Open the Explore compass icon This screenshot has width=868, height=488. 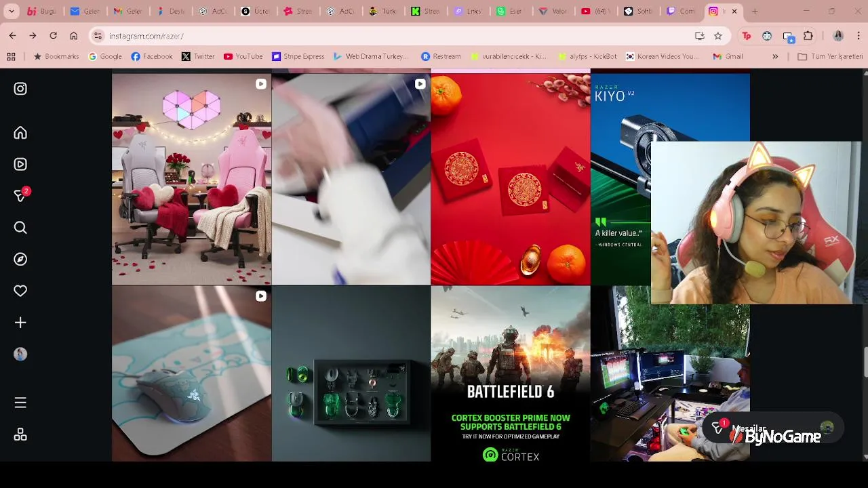click(x=20, y=259)
